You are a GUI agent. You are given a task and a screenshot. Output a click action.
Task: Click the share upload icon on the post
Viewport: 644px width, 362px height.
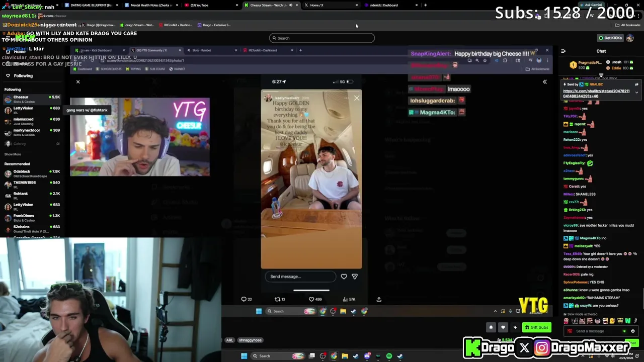tap(379, 299)
